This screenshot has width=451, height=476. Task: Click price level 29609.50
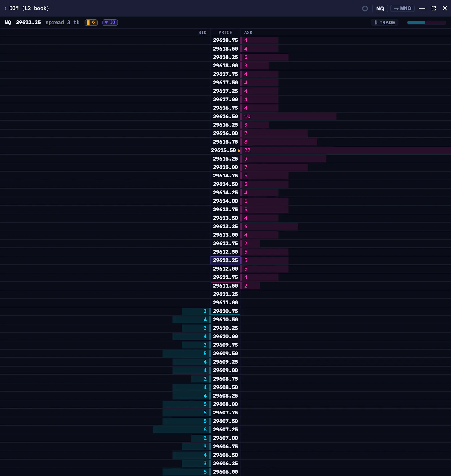(225, 354)
